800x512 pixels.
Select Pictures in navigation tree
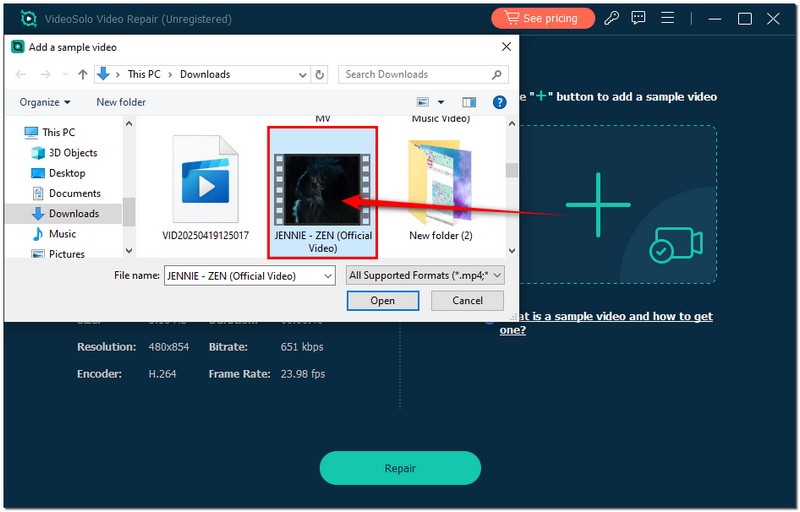click(x=58, y=253)
